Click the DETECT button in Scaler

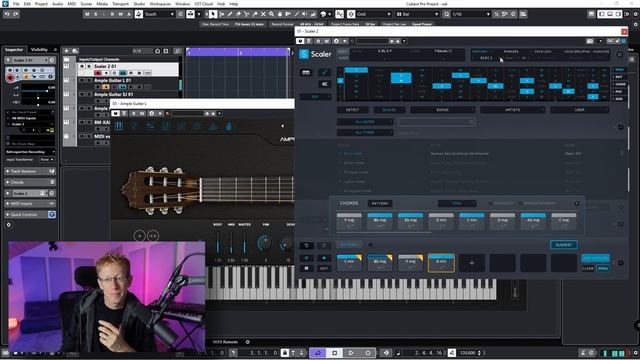[x=352, y=110]
